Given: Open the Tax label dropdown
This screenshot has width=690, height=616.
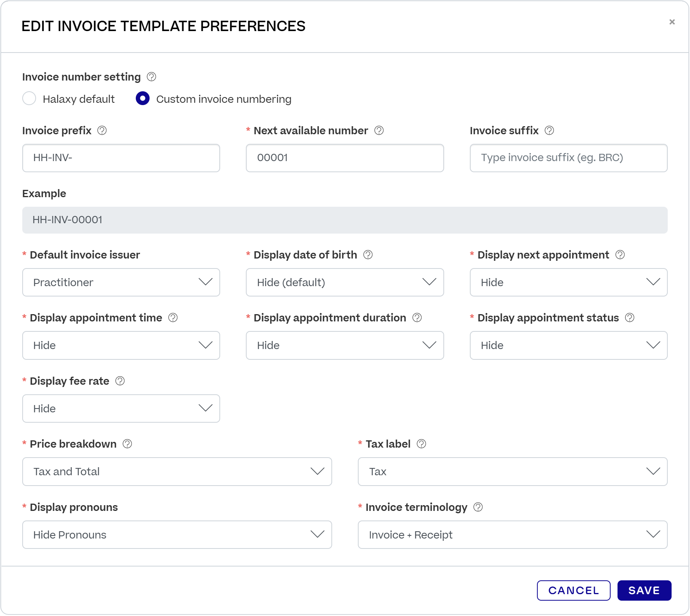Looking at the screenshot, I should pyautogui.click(x=512, y=472).
